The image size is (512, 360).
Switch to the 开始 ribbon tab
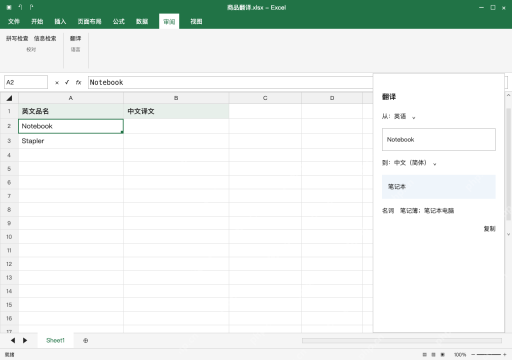[37, 22]
